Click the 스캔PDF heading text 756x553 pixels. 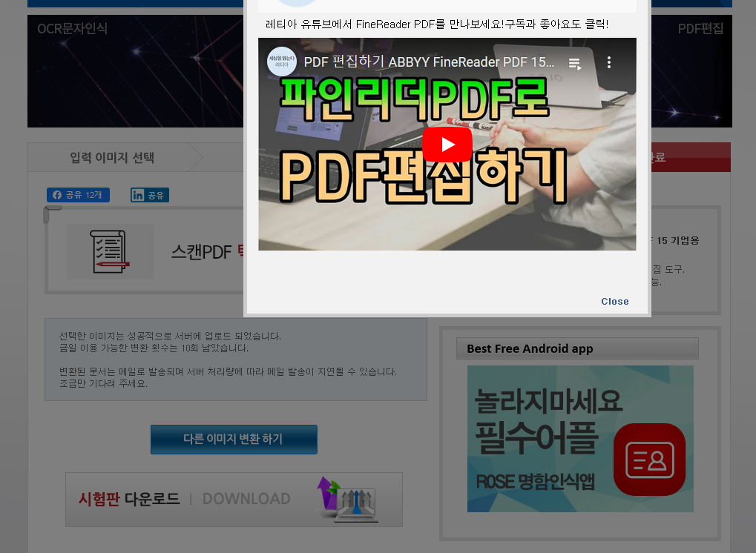point(202,252)
